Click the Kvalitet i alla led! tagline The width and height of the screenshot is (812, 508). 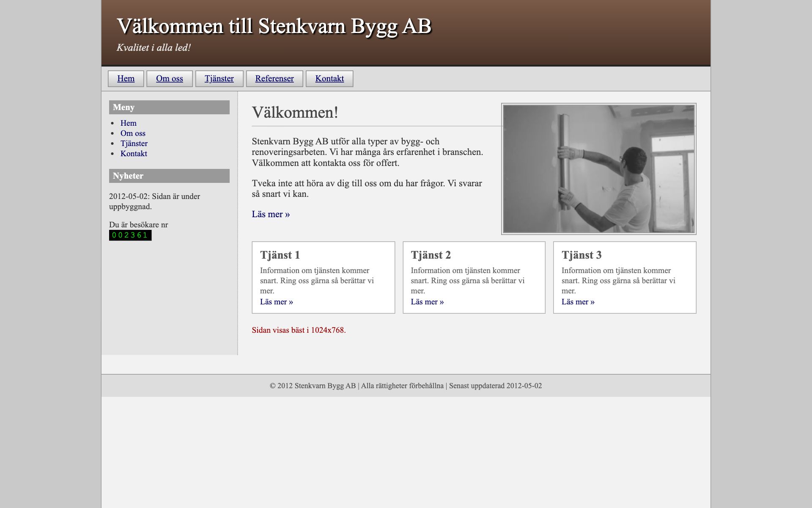pyautogui.click(x=154, y=47)
